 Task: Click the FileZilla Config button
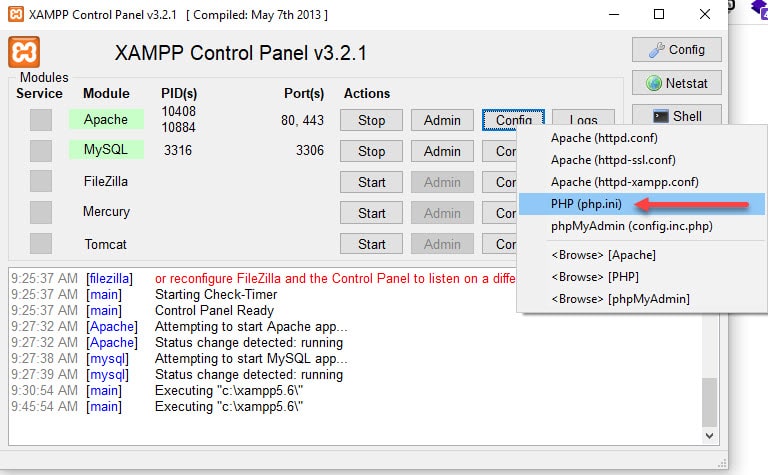pos(500,182)
